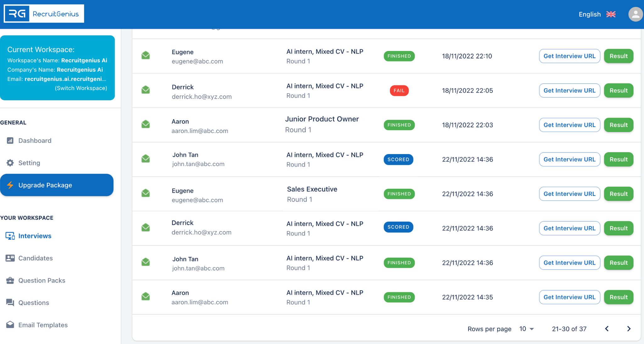
Task: View Result for John Tan's scored interview
Action: click(x=618, y=159)
